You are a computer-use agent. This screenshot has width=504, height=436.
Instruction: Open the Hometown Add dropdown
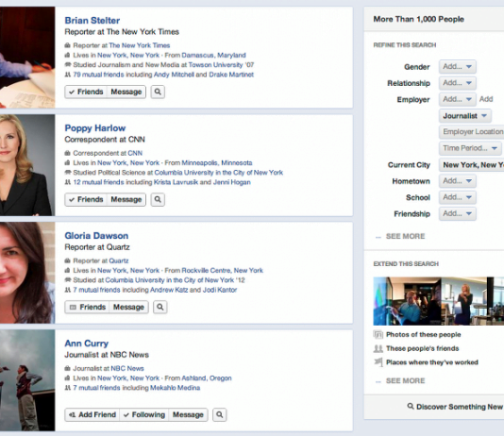coord(458,181)
